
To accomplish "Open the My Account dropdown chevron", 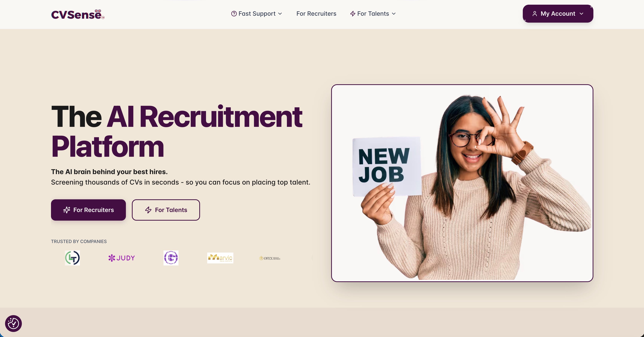I will [581, 14].
